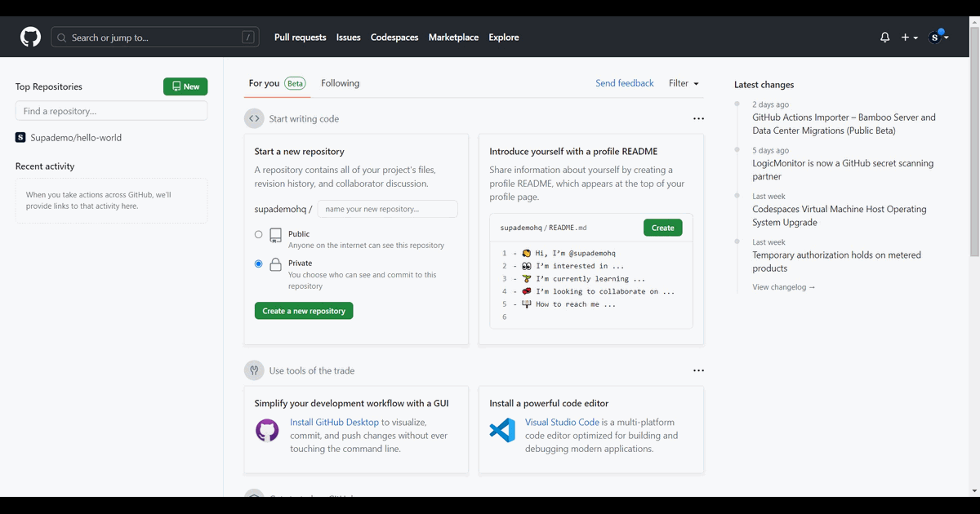Click the GitHub Desktop purple logo
This screenshot has width=980, height=514.
pyautogui.click(x=267, y=430)
